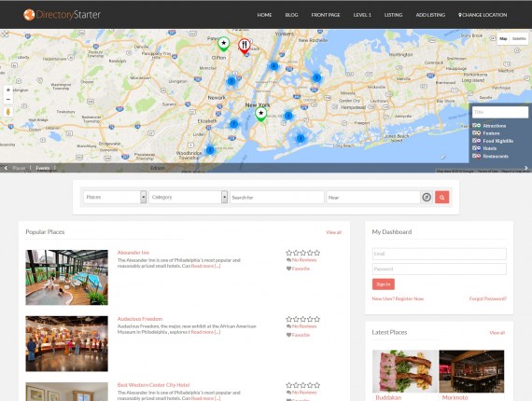532x401 pixels.
Task: Click the Street View pegman icon
Action: [8, 112]
